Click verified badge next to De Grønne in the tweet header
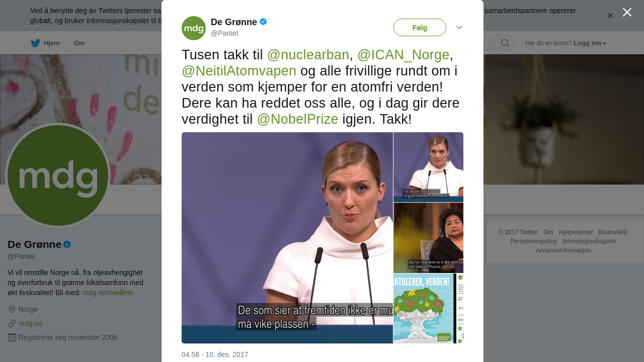The height and width of the screenshot is (362, 644). pyautogui.click(x=263, y=22)
